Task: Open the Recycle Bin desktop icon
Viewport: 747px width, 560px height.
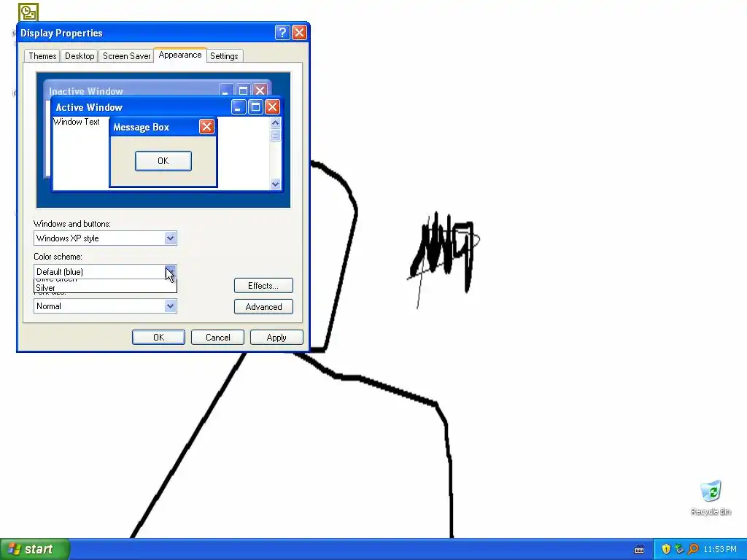Action: [x=711, y=497]
